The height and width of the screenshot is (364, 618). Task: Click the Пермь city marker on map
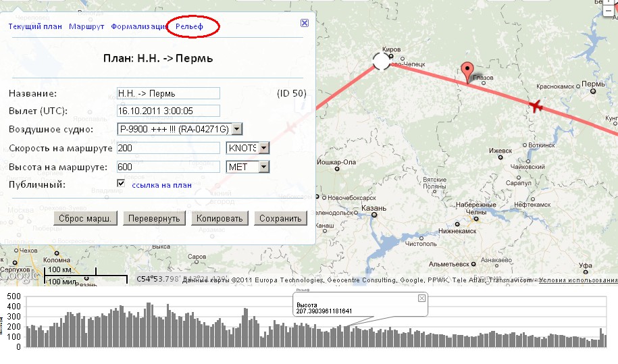pyautogui.click(x=594, y=93)
